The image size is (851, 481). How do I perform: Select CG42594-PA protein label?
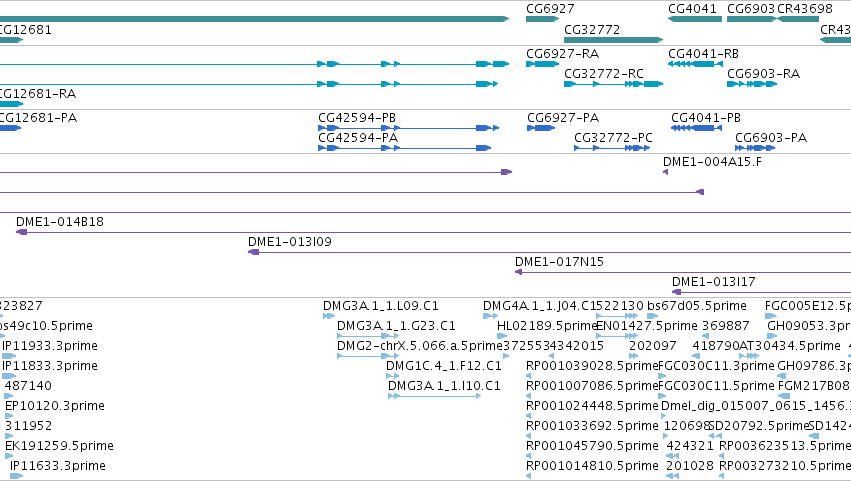(358, 138)
